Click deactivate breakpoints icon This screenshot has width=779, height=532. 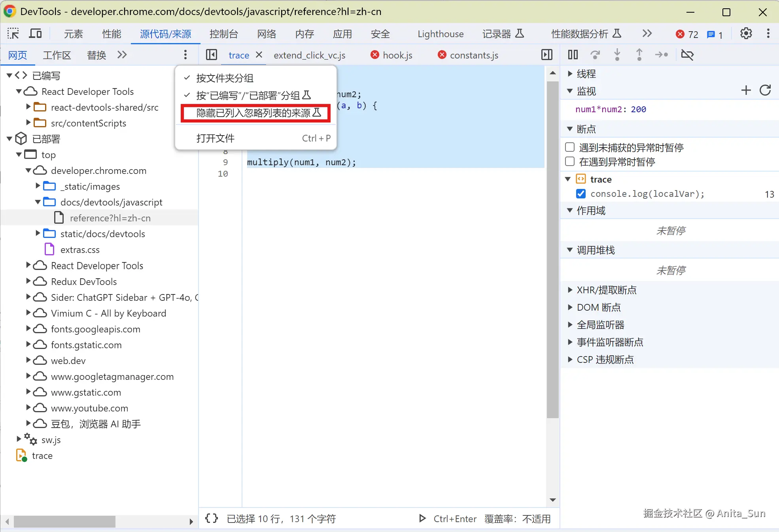click(687, 55)
